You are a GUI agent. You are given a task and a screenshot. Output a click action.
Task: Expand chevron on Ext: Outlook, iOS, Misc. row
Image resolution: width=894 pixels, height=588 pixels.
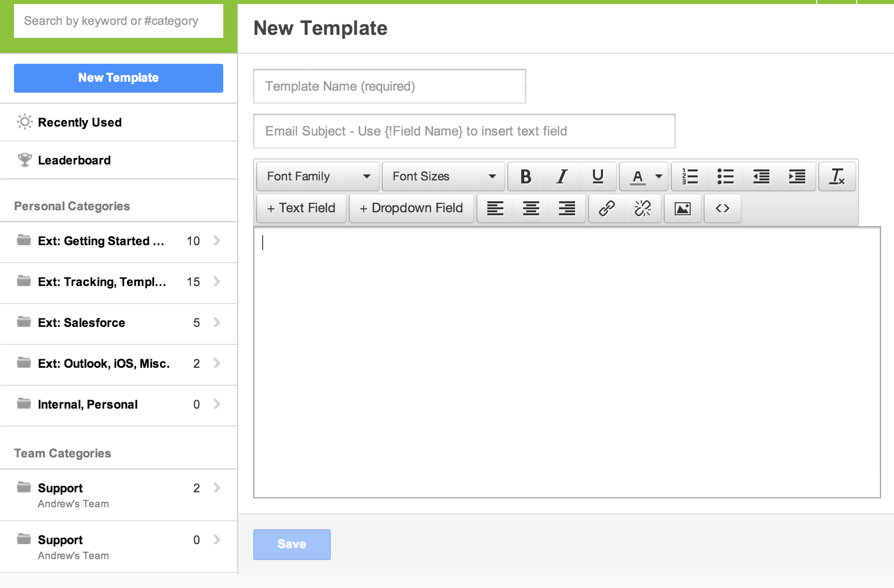217,363
